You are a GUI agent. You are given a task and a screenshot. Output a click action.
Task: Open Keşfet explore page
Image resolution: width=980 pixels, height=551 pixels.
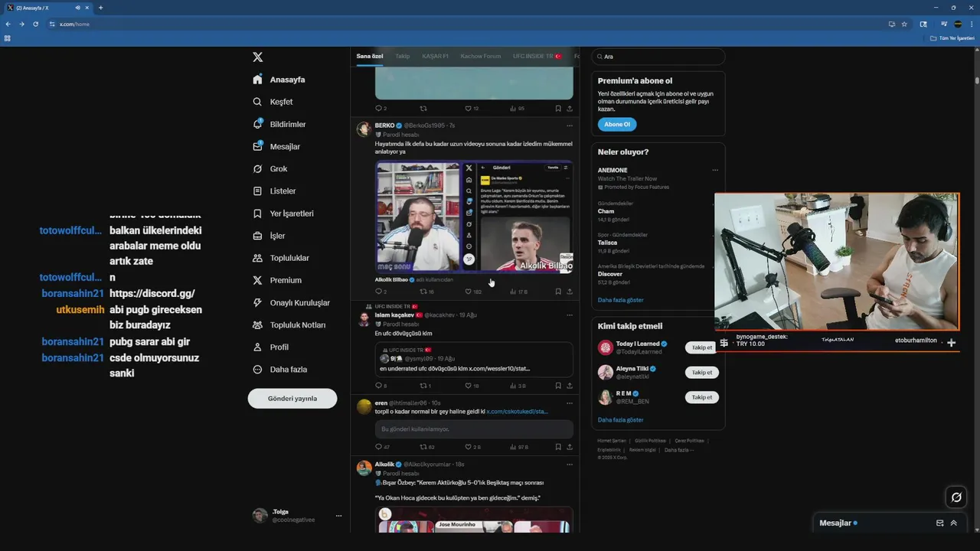[x=273, y=102]
